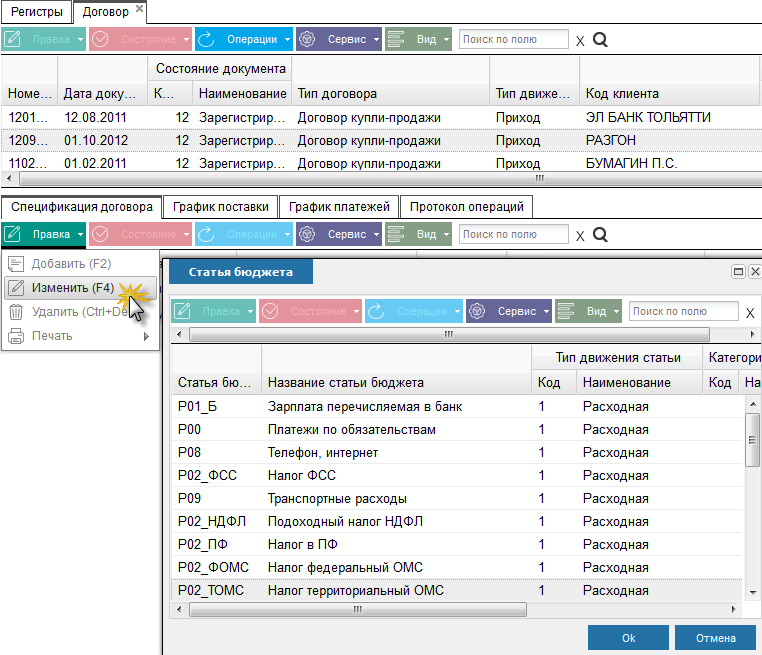Click the Правка pencil icon in specification toolbar
The image size is (762, 655).
13,234
